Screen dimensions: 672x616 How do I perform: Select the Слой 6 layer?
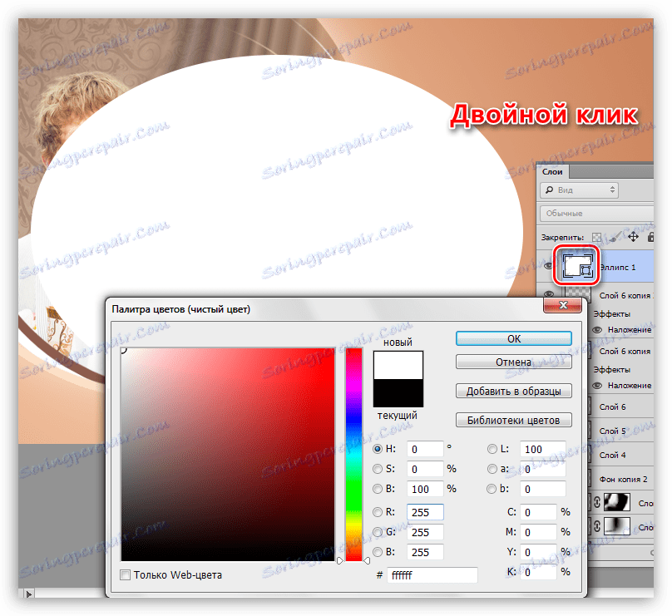(612, 407)
